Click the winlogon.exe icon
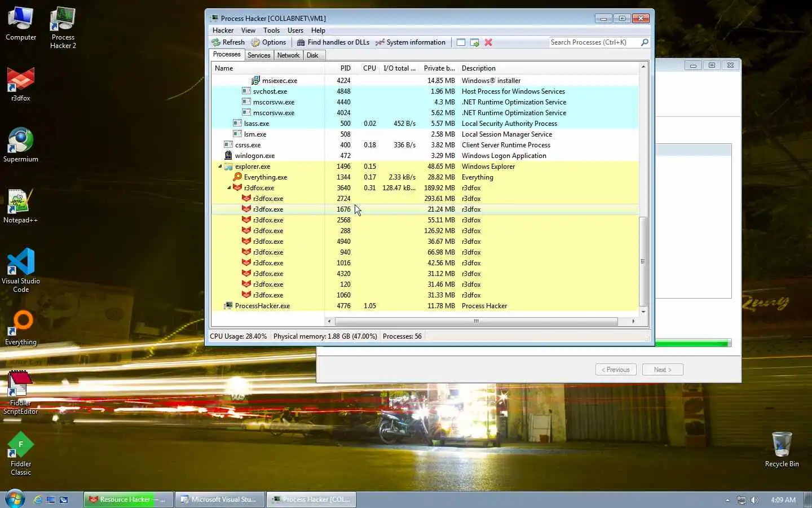Screen dimensions: 812x508 [228, 156]
